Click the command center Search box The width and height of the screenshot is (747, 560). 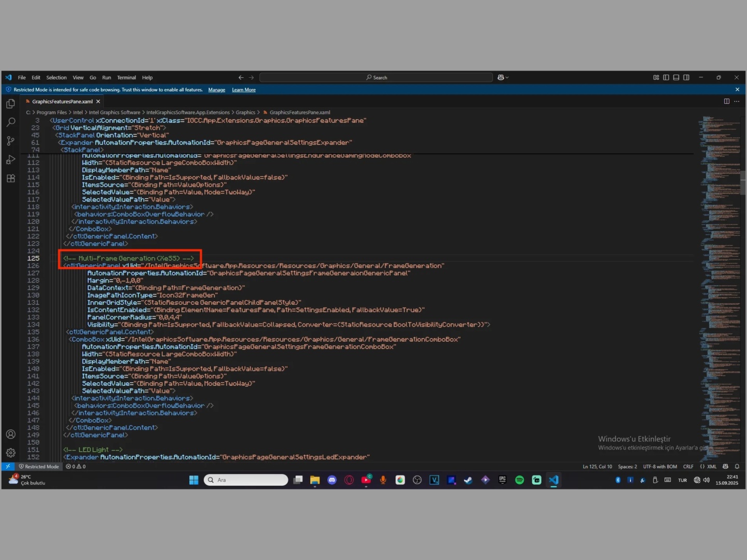[x=376, y=78]
